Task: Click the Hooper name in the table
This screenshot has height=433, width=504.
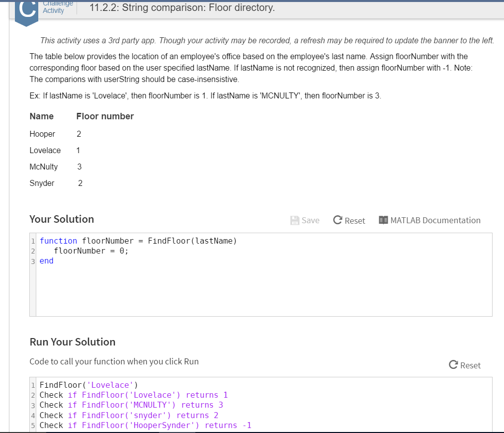Action: [42, 134]
